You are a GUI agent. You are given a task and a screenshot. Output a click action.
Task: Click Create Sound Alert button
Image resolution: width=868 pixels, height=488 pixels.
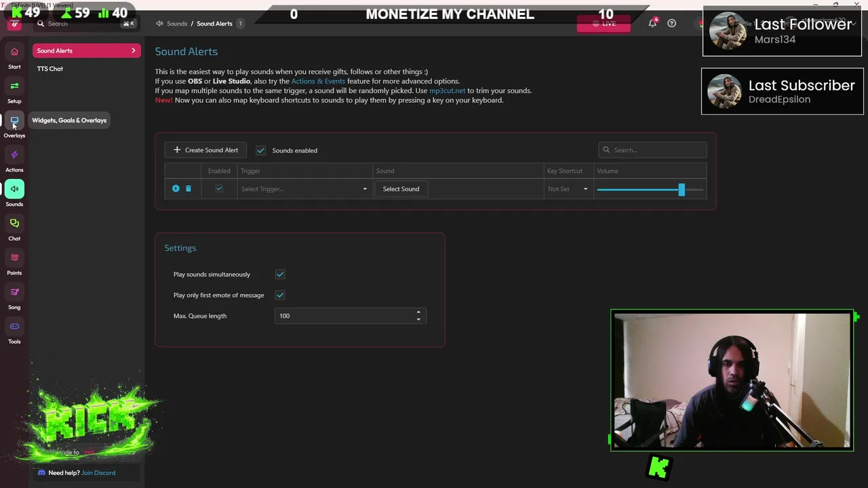(206, 150)
